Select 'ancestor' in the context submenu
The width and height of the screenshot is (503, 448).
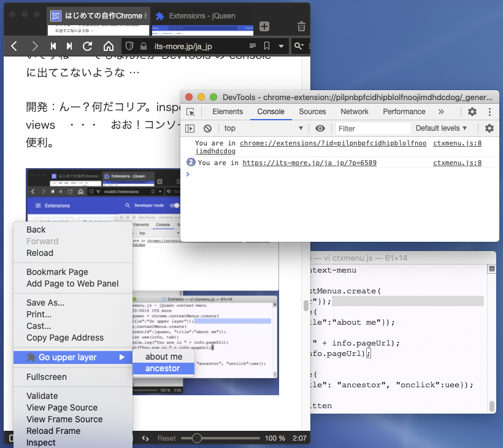click(x=163, y=368)
